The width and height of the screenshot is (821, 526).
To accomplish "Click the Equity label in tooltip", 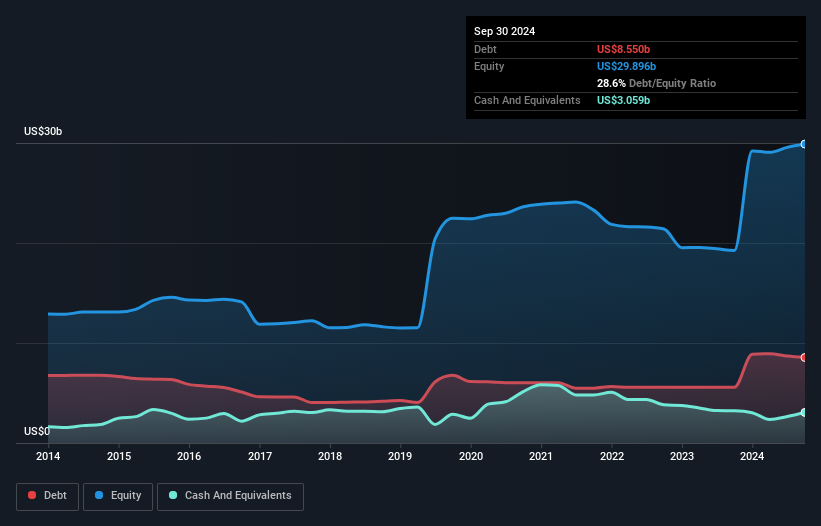I will click(x=489, y=66).
